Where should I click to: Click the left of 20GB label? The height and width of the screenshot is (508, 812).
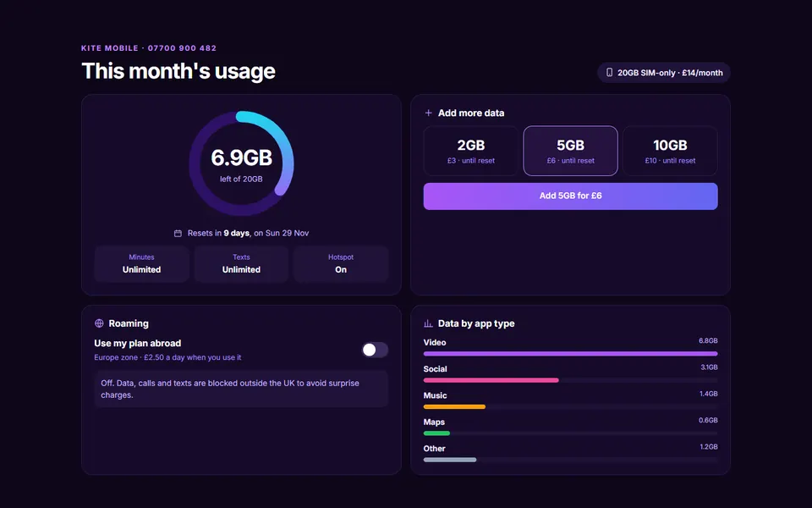click(x=241, y=179)
